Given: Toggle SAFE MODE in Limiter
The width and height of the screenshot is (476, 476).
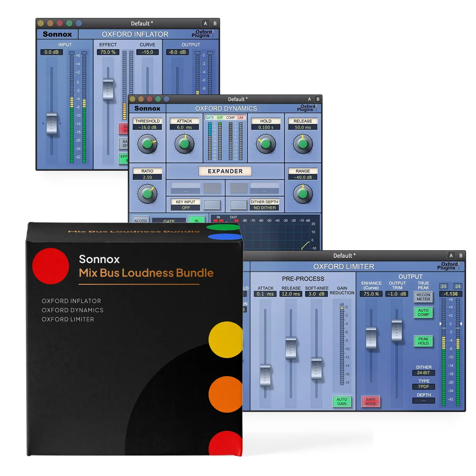Looking at the screenshot, I should coord(370,401).
